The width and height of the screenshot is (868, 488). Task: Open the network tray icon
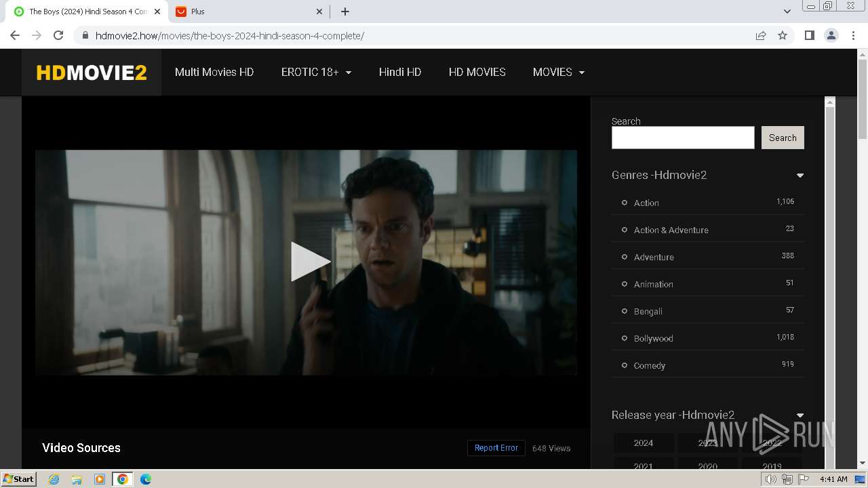point(787,479)
